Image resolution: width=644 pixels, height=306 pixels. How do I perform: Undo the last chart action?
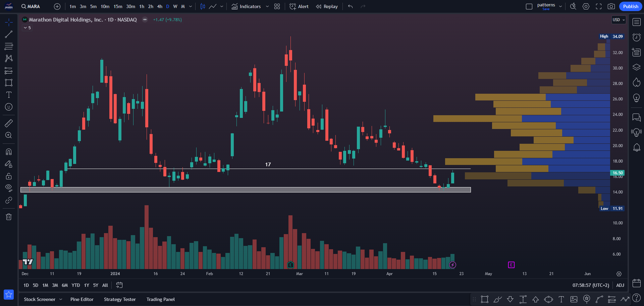(350, 6)
